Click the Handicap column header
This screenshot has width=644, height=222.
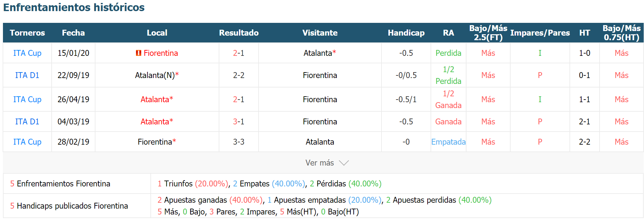click(406, 33)
